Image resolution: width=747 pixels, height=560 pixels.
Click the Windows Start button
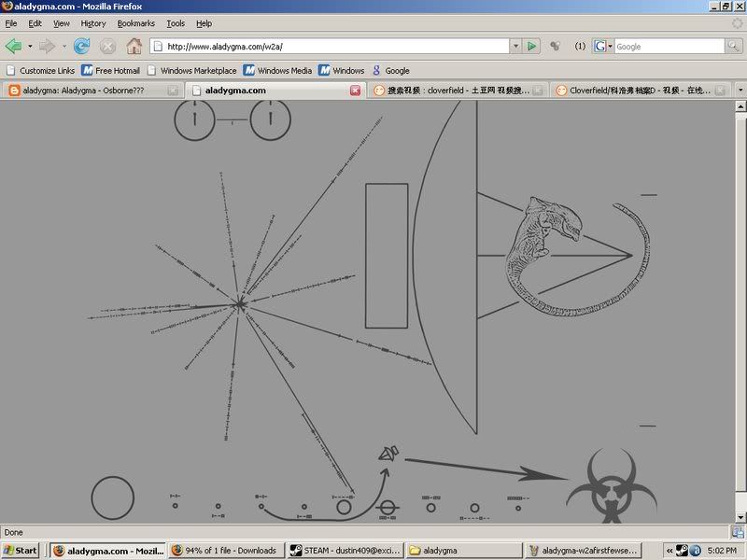(x=21, y=551)
